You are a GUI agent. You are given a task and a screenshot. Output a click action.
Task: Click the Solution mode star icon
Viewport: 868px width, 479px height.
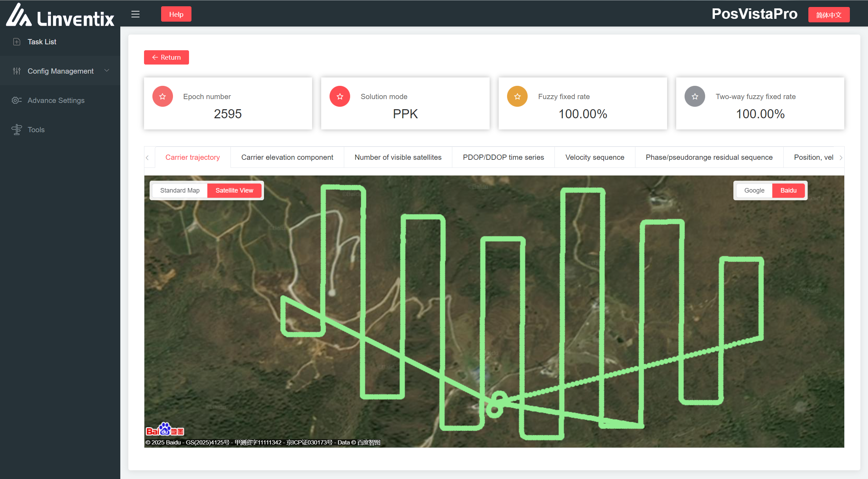click(340, 97)
